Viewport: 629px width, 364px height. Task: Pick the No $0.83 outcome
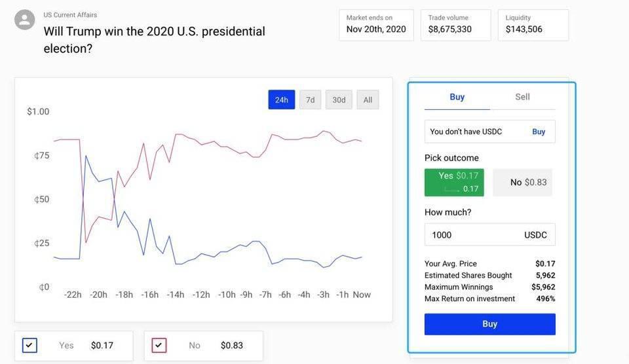[522, 183]
